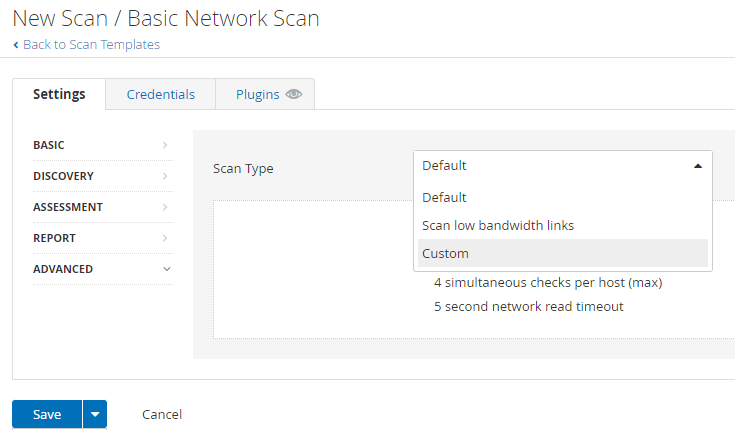The height and width of the screenshot is (440, 735).
Task: Expand DISCOVERY section using its chevron
Action: 165,176
